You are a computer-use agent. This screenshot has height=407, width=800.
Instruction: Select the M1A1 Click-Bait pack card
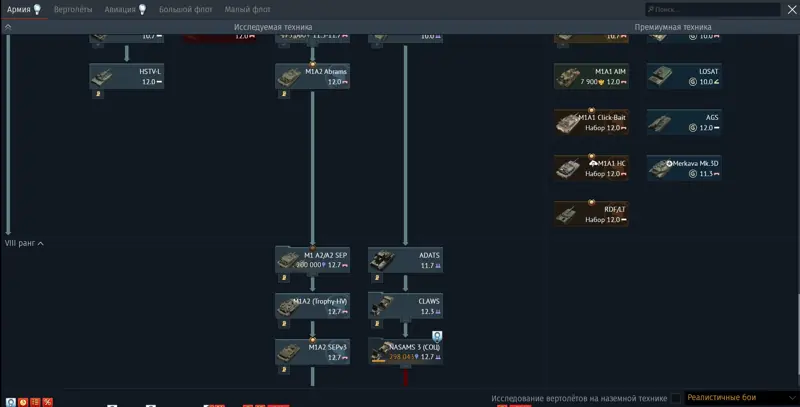click(x=591, y=122)
